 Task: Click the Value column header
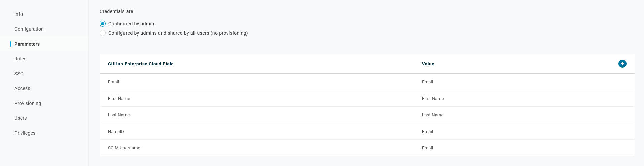tap(428, 64)
